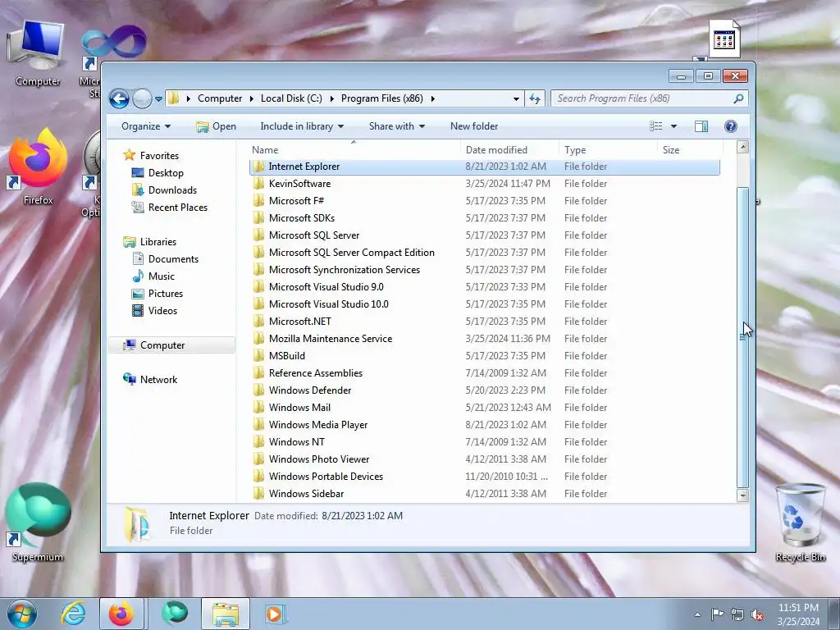Select the Windows Media Player folder icon
Viewport: 840px width, 630px height.
click(x=258, y=425)
